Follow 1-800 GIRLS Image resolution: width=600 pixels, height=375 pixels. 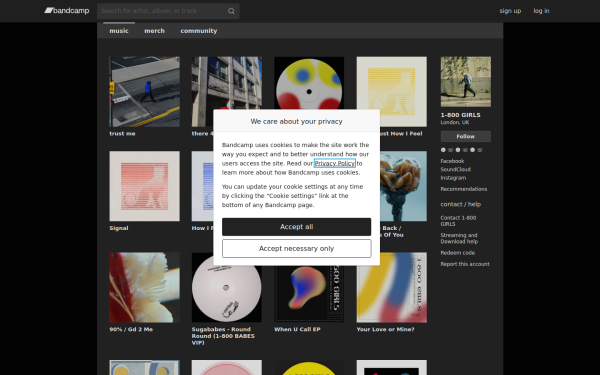(466, 136)
